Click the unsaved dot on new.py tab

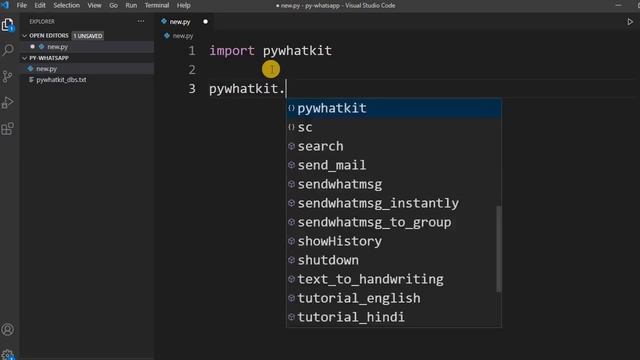click(205, 22)
